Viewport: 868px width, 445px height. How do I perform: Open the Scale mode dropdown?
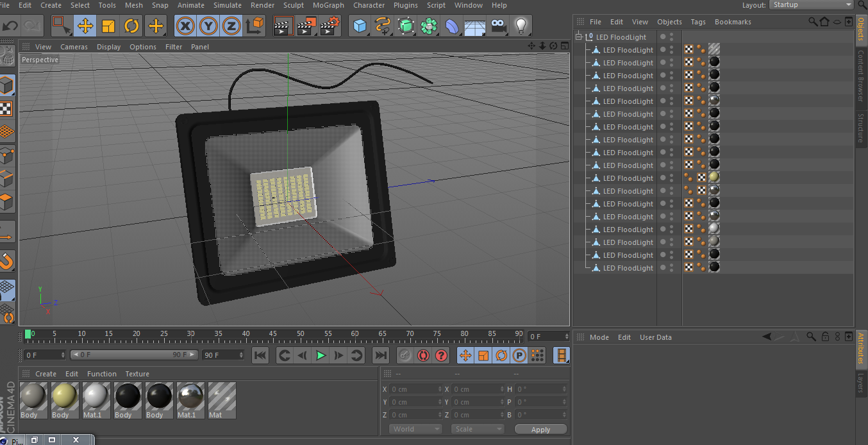[478, 429]
